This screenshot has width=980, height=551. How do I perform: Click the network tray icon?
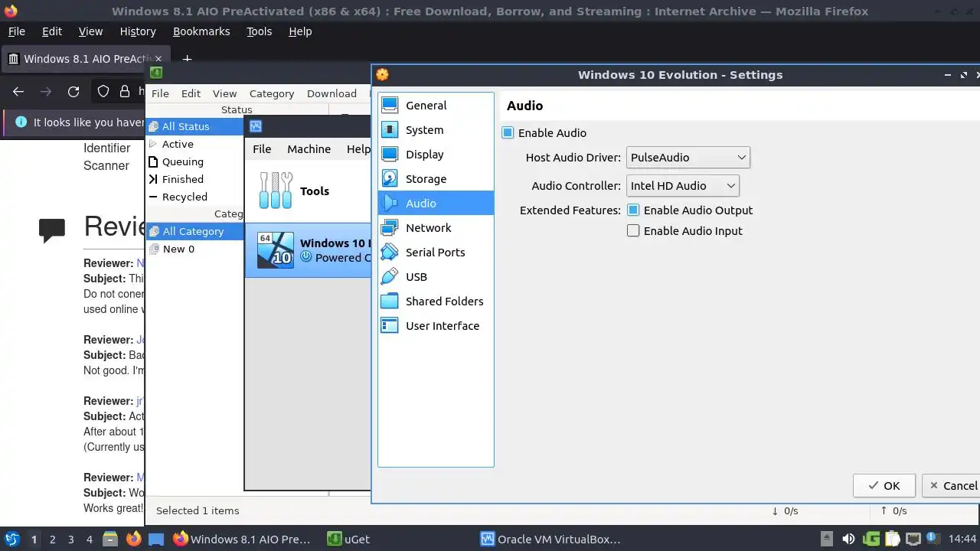tap(913, 539)
